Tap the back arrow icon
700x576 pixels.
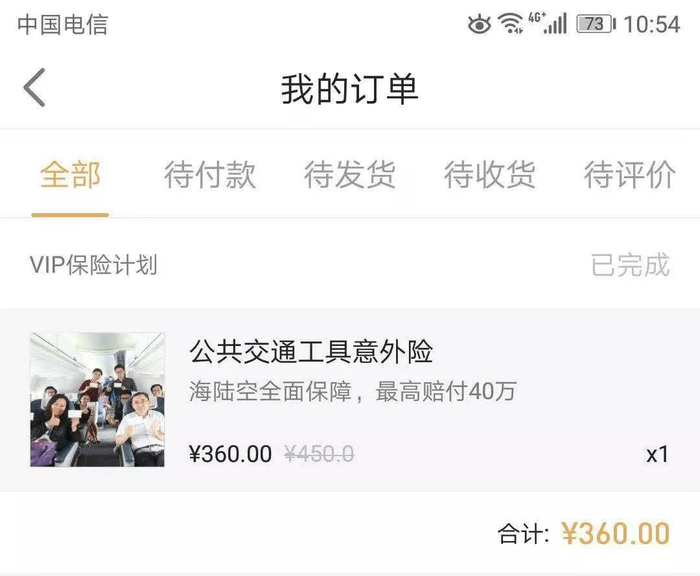[x=35, y=88]
